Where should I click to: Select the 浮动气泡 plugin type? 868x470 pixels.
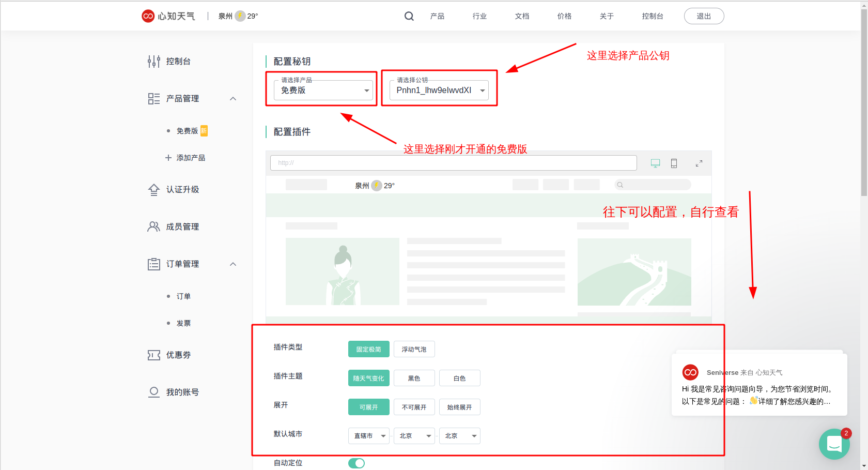414,349
